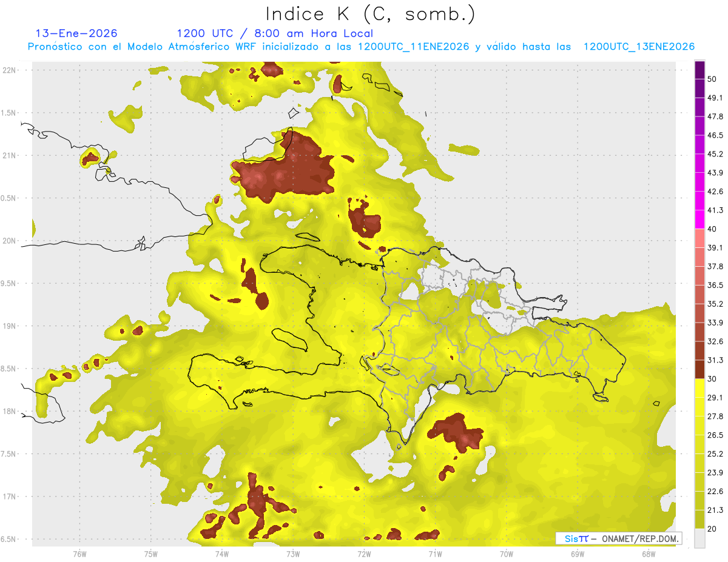728x562 pixels.
Task: Click the 70W longitude axis label
Action: tap(507, 554)
